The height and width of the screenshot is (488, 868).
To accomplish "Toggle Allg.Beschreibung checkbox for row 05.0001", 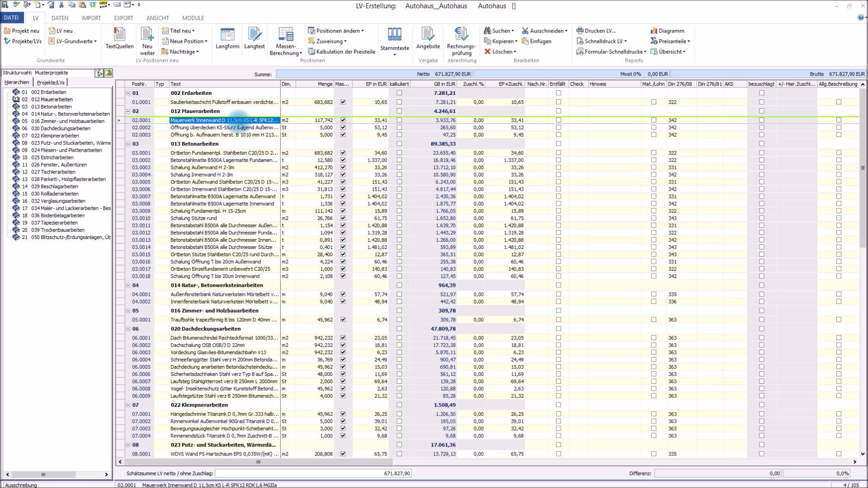I will coord(839,319).
